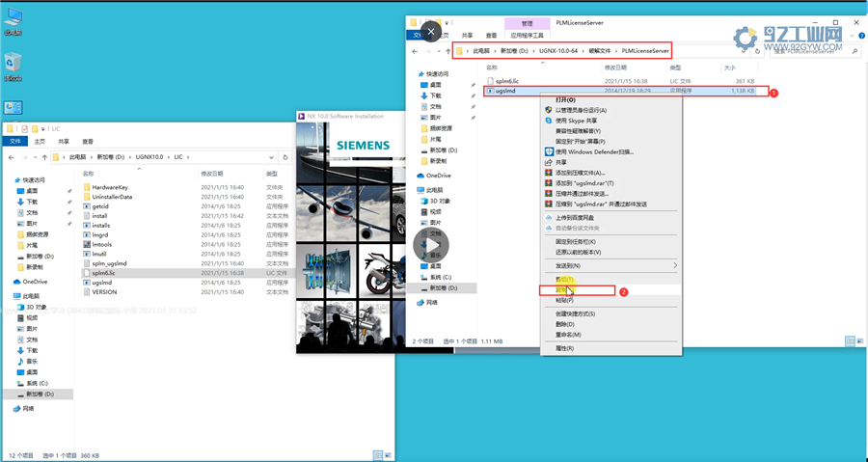The height and width of the screenshot is (462, 868).
Task: Open the 此电脑 desktop icon
Action: click(13, 20)
